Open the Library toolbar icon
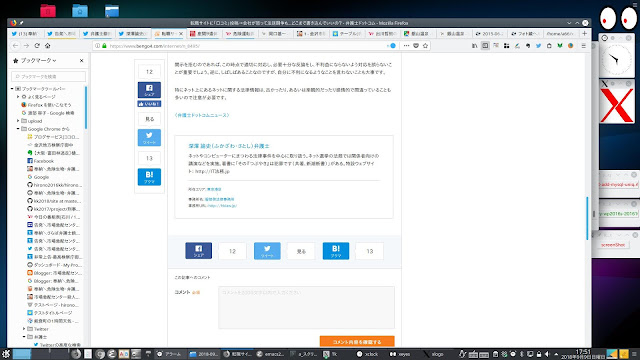Screen dimensions: 640x360 click(474, 46)
